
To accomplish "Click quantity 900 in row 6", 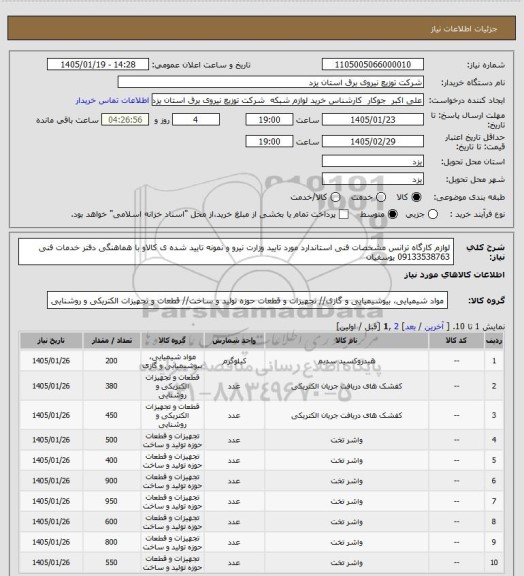I will coord(111,481).
